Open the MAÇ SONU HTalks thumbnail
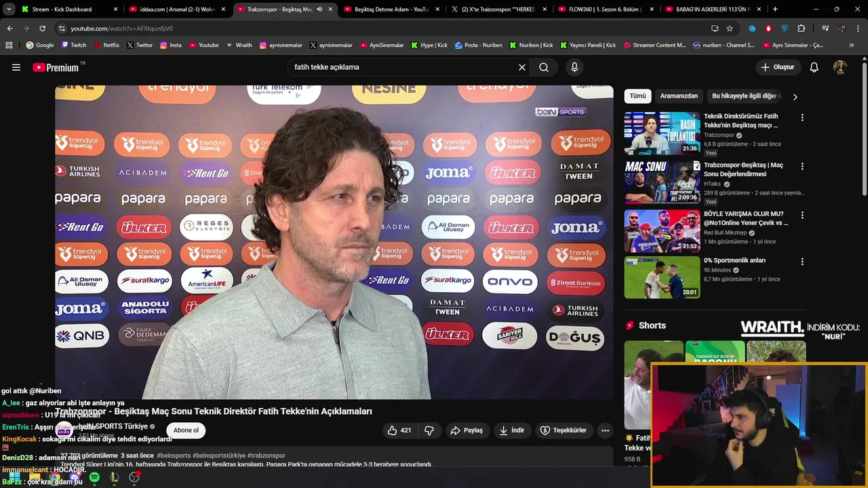 [x=662, y=182]
